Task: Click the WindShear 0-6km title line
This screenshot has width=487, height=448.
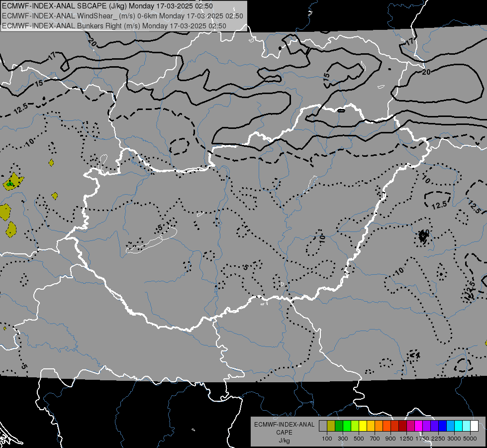Action: [122, 16]
